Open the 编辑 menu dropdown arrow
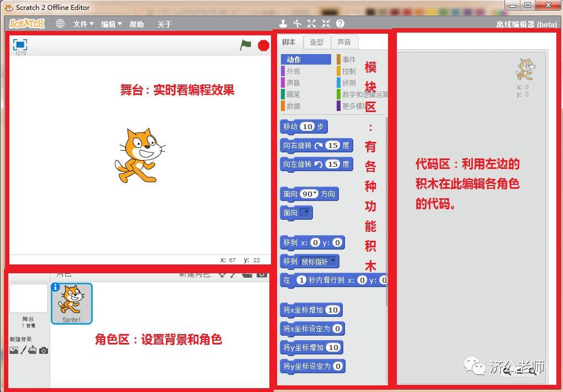 tap(120, 24)
